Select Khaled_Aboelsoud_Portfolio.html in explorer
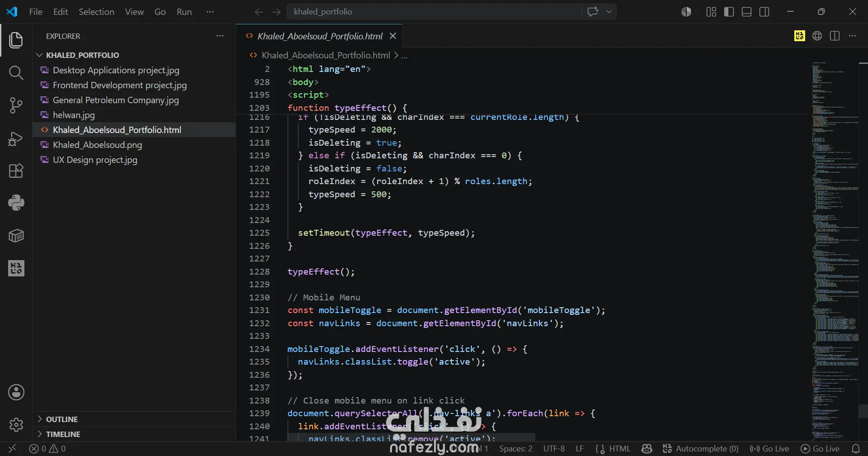Viewport: 868px width, 456px height. (x=134, y=130)
